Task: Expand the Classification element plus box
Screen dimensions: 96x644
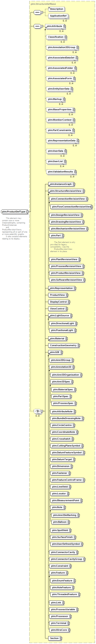Action: click(x=66, y=37)
